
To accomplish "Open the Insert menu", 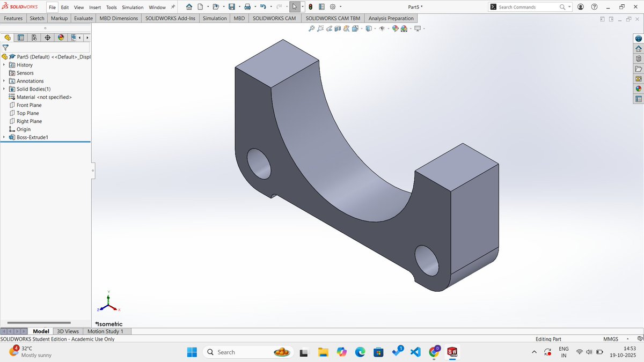I will pyautogui.click(x=95, y=8).
